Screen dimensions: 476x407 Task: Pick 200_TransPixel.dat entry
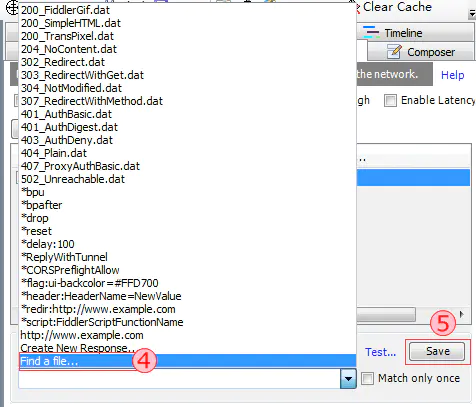187,36
